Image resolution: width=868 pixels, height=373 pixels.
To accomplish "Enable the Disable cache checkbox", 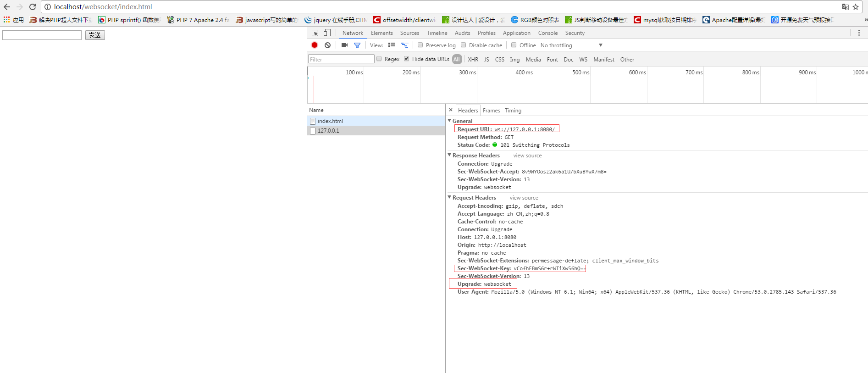I will pos(464,45).
